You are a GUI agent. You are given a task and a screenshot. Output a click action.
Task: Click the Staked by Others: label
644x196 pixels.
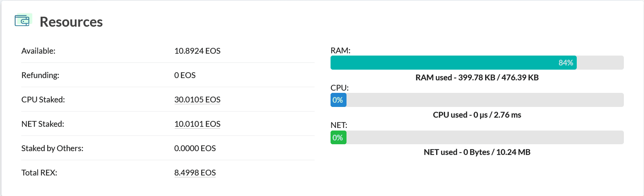click(x=52, y=148)
